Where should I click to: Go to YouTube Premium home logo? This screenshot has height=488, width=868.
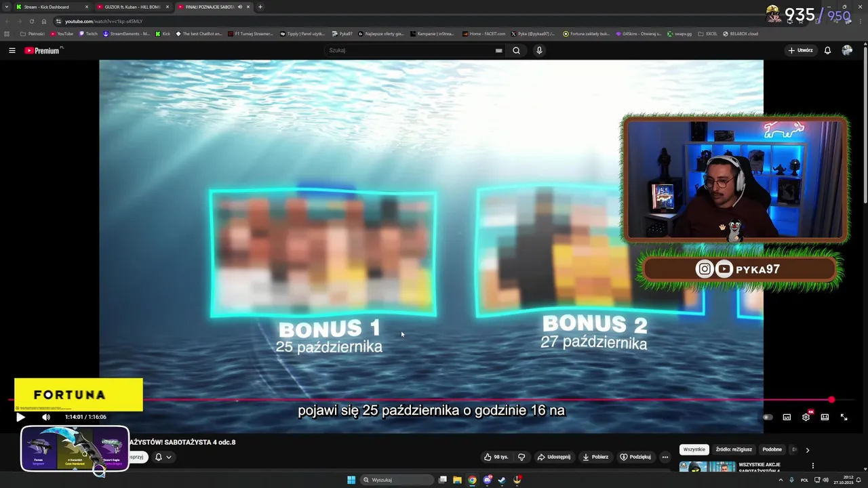click(x=43, y=50)
